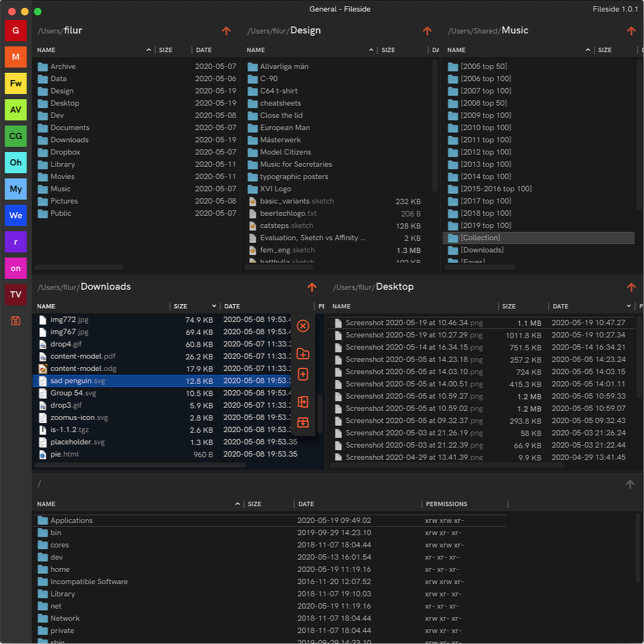Select beertechlogo.txt file
Image resolution: width=644 pixels, height=644 pixels.
(337, 214)
